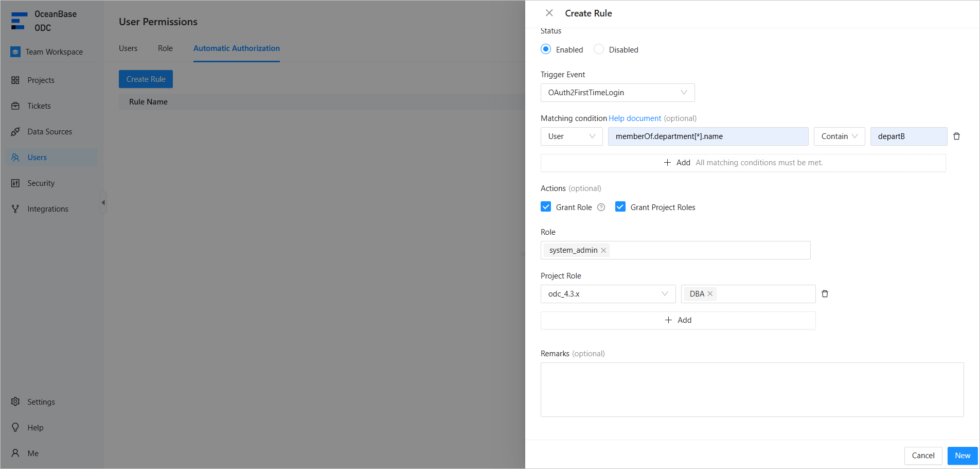Open Data Sources from the sidebar
This screenshot has height=469, width=980.
[x=49, y=132]
